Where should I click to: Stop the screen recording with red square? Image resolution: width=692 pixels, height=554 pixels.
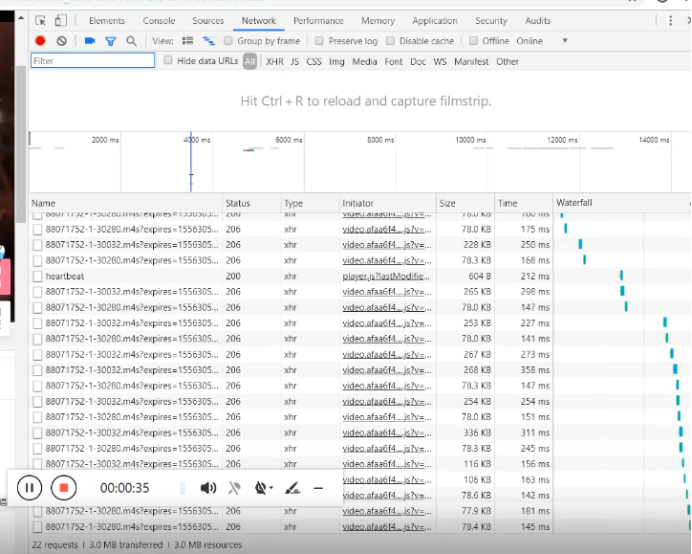coord(64,488)
